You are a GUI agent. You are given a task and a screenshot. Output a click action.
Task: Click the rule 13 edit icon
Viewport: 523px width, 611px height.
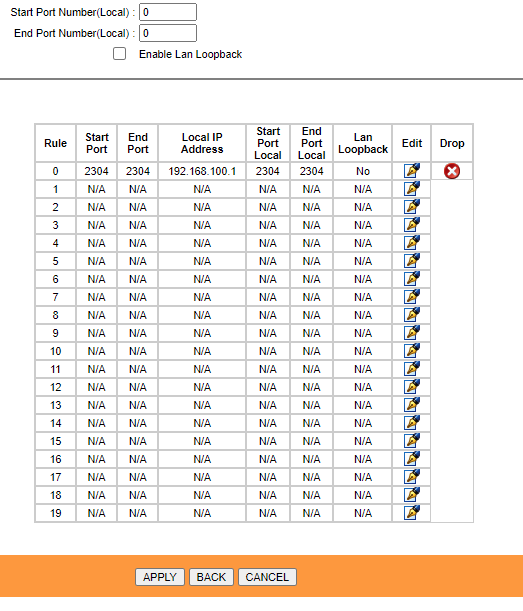click(x=412, y=404)
